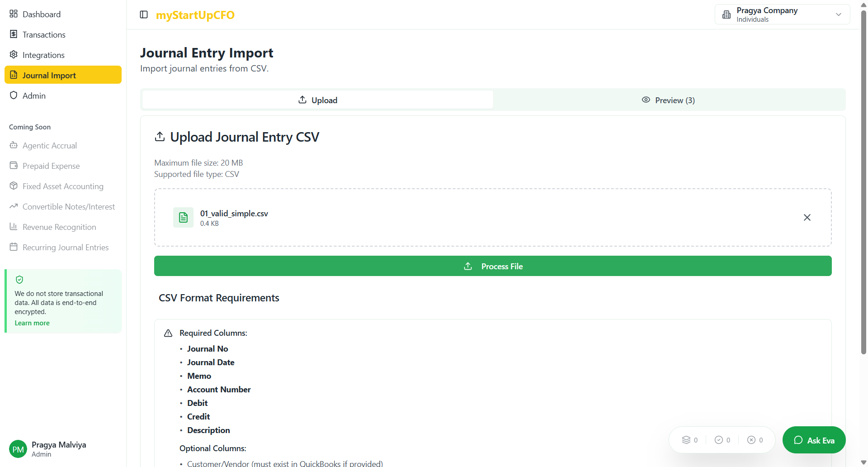Click the stacked layers queue counter icon
The image size is (868, 467).
[686, 440]
